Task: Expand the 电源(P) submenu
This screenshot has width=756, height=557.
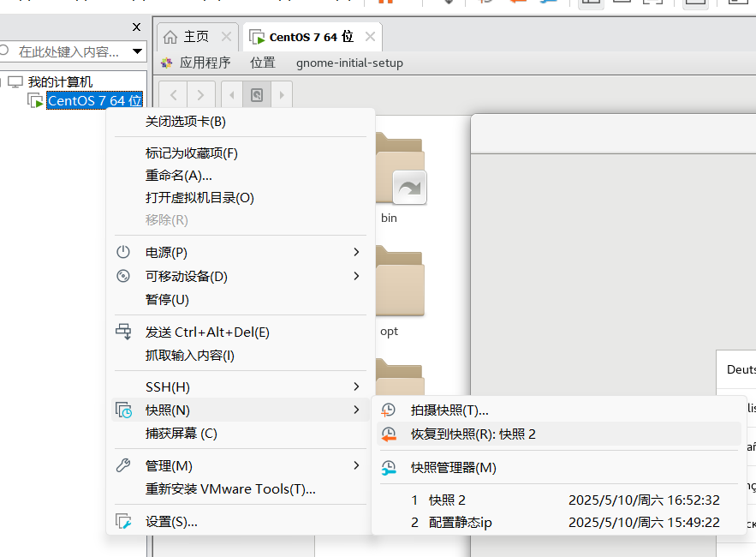Action: (356, 252)
